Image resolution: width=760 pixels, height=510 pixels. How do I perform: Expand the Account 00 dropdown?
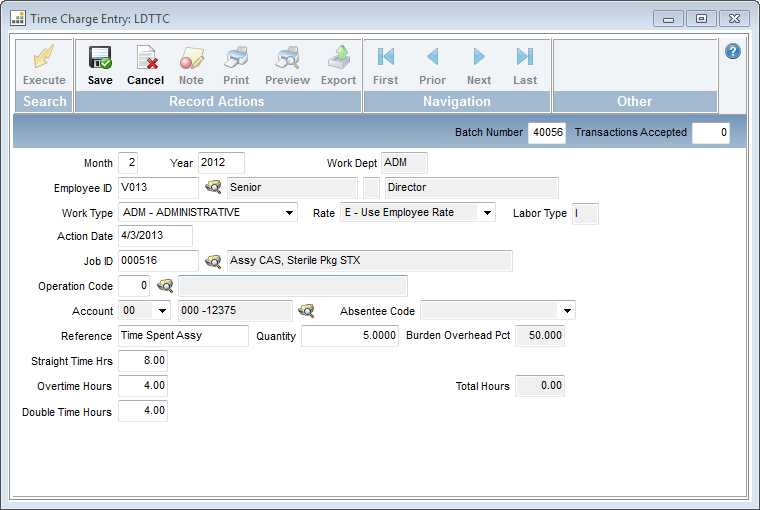[x=162, y=311]
